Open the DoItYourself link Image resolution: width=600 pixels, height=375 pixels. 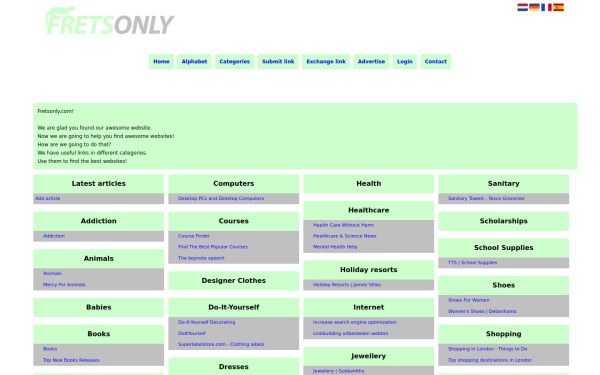tap(192, 333)
